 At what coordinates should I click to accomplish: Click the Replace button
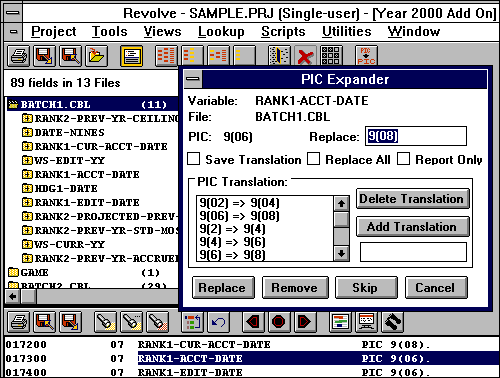[223, 287]
